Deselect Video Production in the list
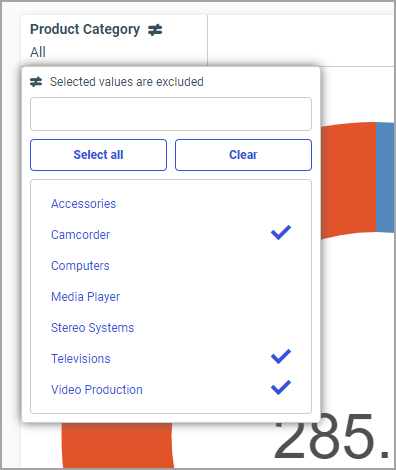Viewport: 396px width, 470px height. (171, 390)
